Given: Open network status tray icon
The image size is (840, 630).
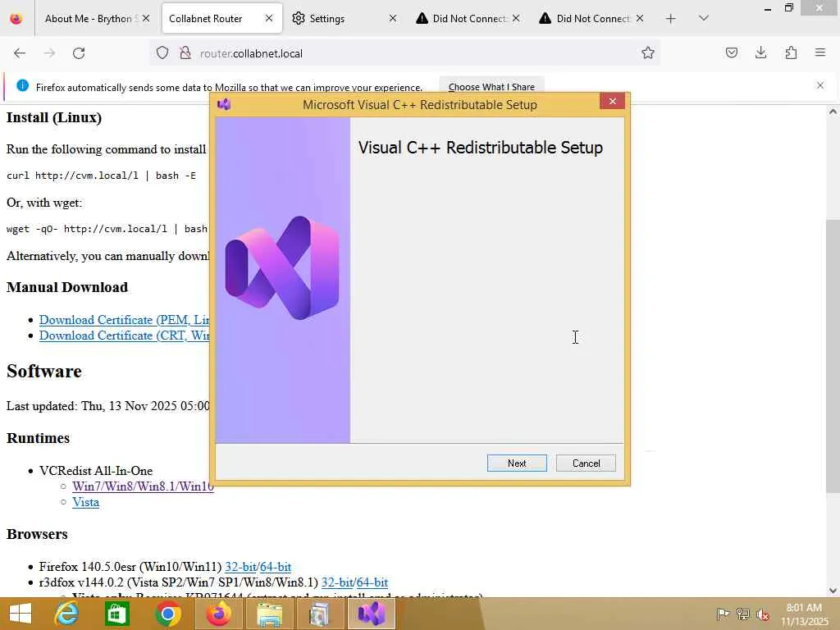Looking at the screenshot, I should (742, 614).
